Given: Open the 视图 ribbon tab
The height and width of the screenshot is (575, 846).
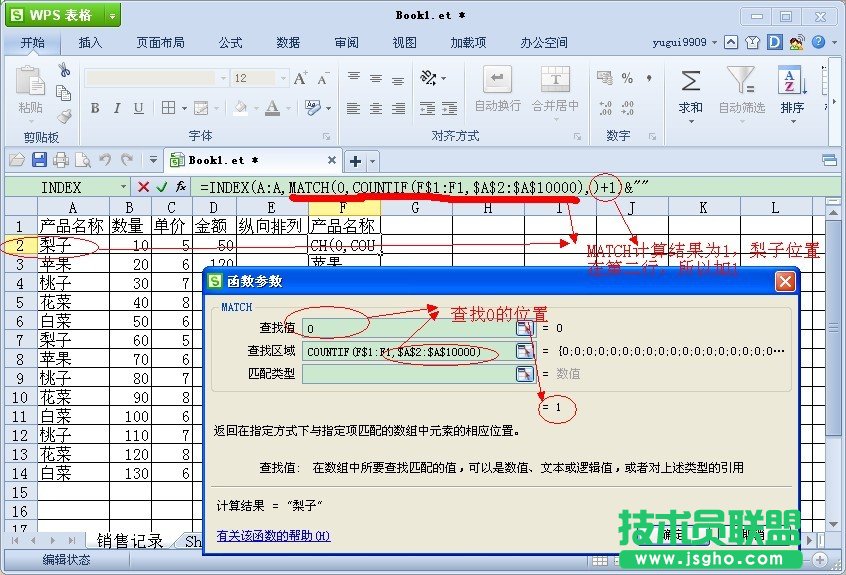Looking at the screenshot, I should 404,42.
